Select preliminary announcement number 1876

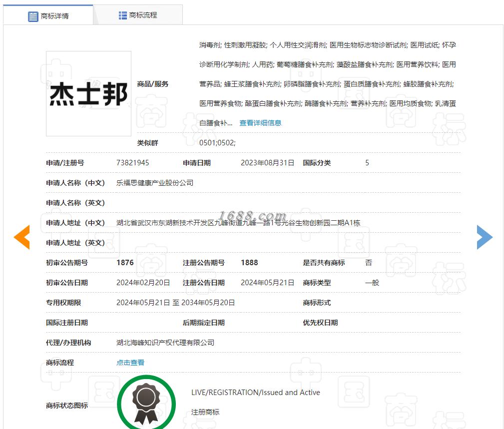pyautogui.click(x=125, y=263)
